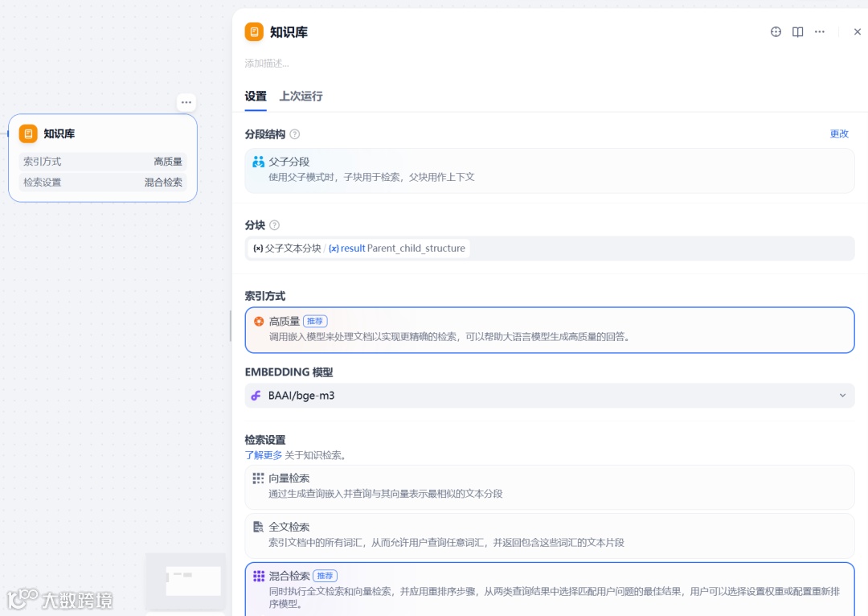Viewport: 868px width, 616px height.
Task: Click the 推荐 badge next to 混合检索
Action: 325,576
